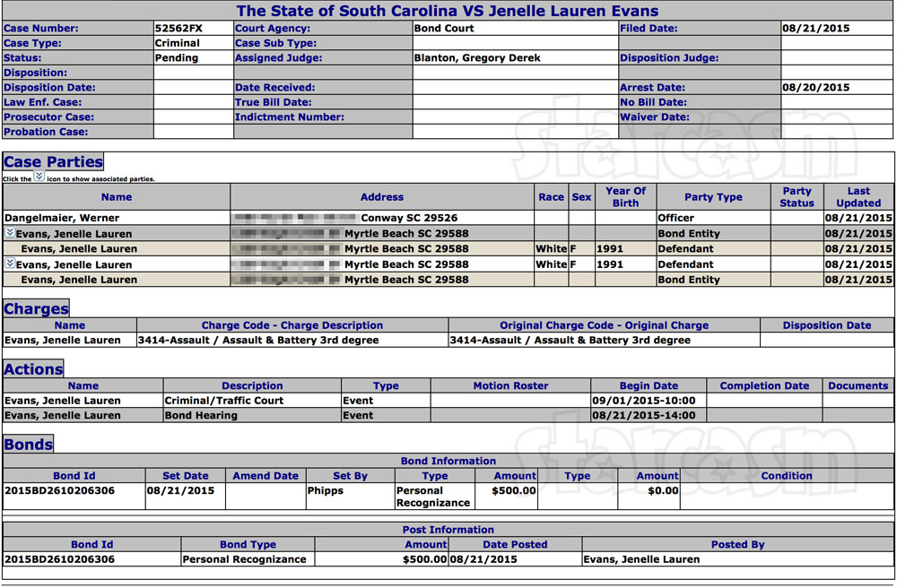Click the Status label
The width and height of the screenshot is (897, 588).
pos(22,57)
